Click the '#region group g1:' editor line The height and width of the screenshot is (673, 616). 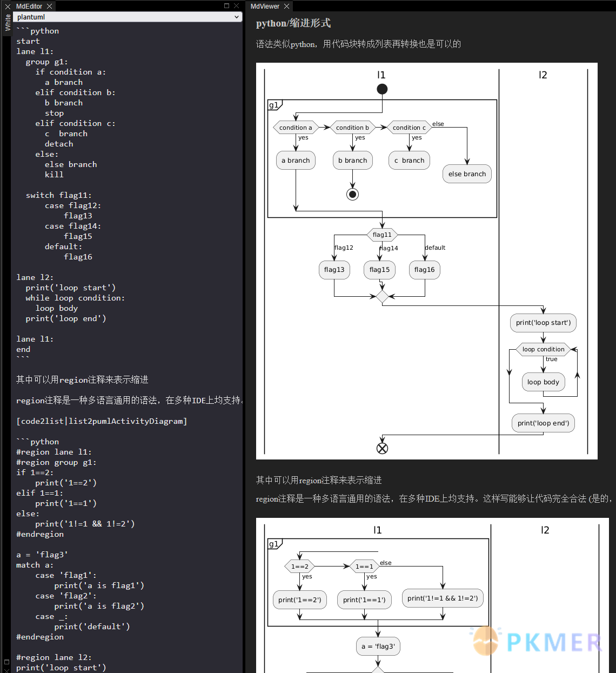[x=56, y=462]
